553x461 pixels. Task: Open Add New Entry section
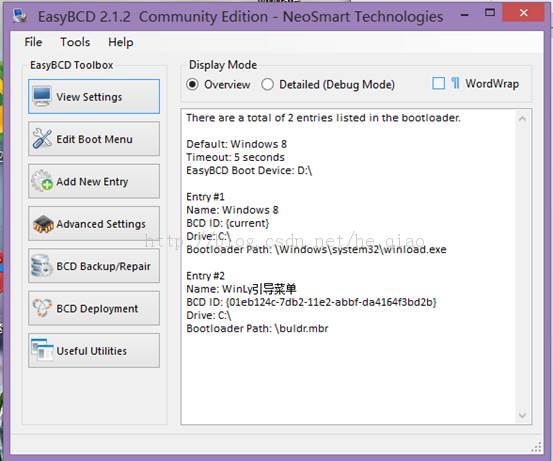(x=94, y=181)
